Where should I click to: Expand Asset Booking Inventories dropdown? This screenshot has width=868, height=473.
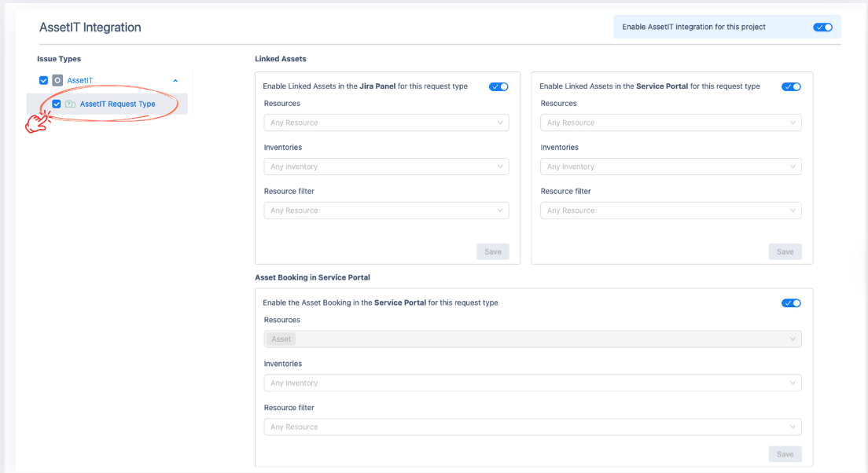(532, 383)
